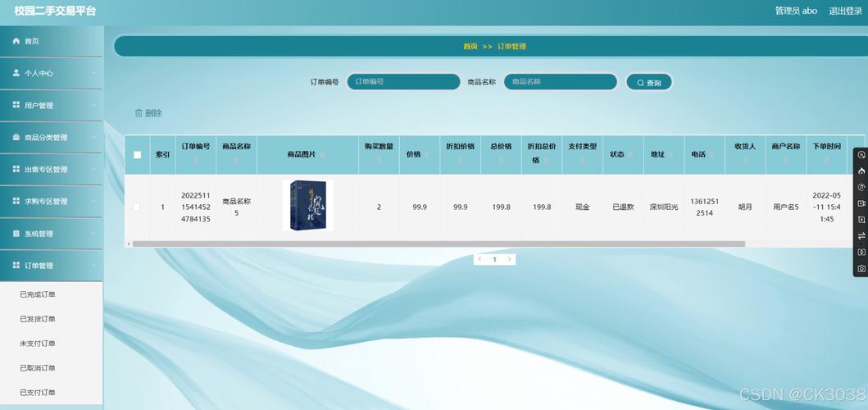
Task: Open the book cover product thumbnail
Action: (308, 205)
